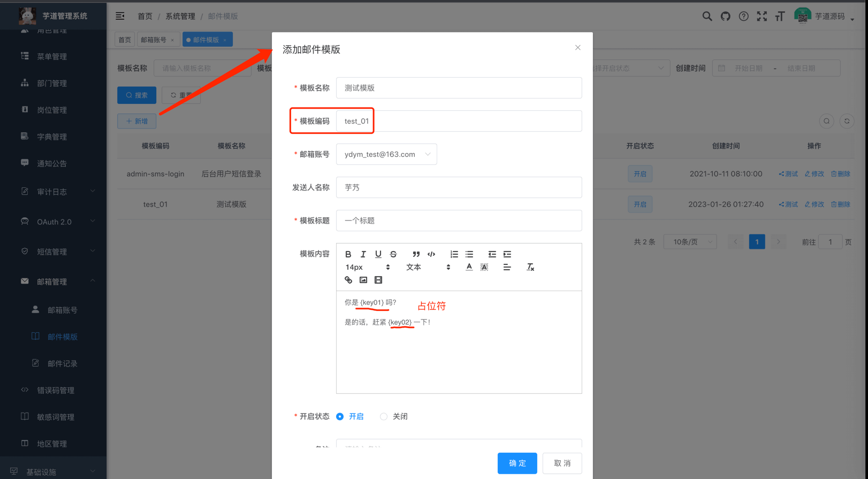Image resolution: width=868 pixels, height=479 pixels.
Task: Click the 取消 button
Action: (562, 463)
